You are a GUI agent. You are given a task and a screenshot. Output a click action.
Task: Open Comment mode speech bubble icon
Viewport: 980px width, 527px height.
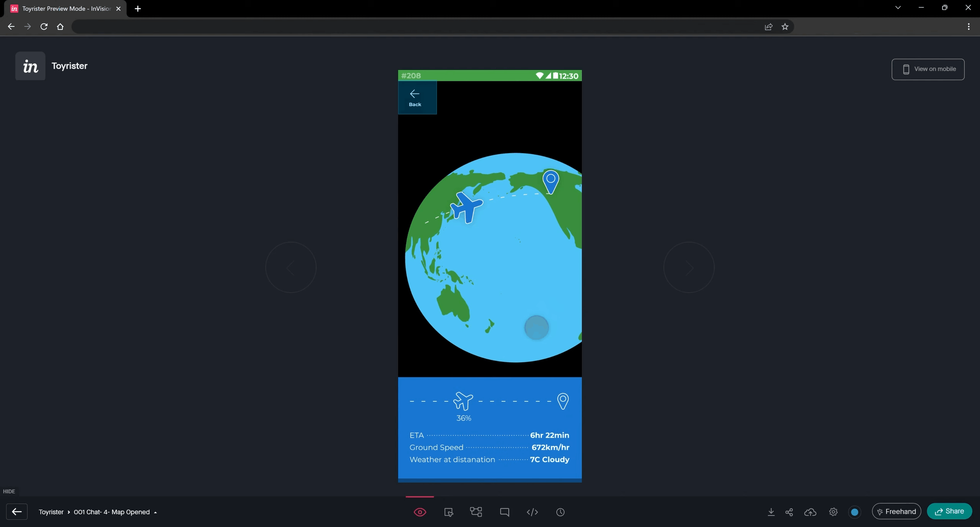click(505, 512)
